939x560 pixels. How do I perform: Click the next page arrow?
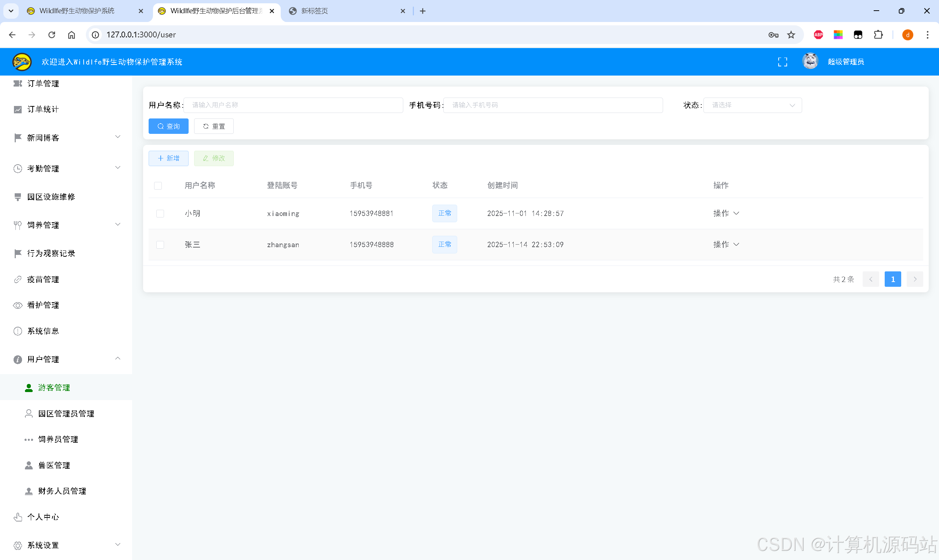[x=915, y=279]
